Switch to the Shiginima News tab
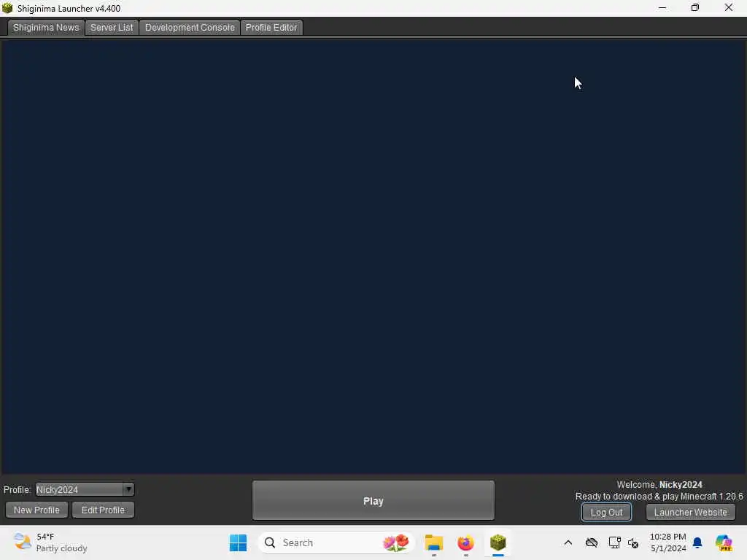 pos(46,28)
